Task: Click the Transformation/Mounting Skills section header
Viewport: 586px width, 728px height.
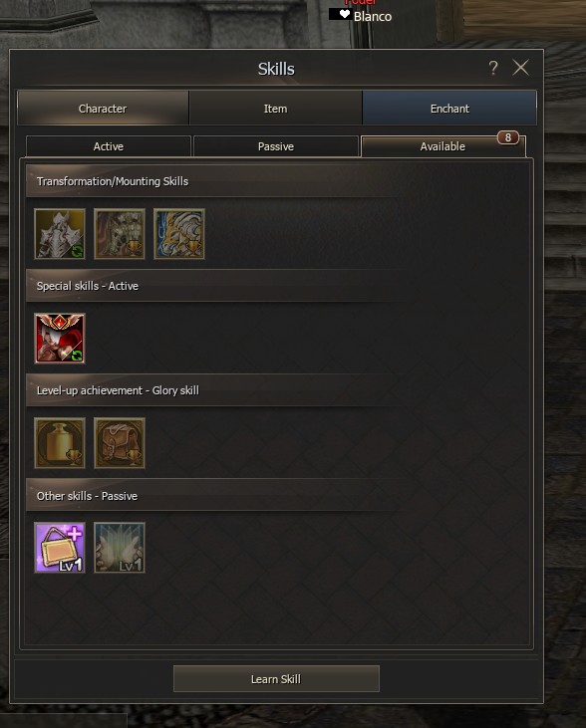Action: [x=277, y=181]
